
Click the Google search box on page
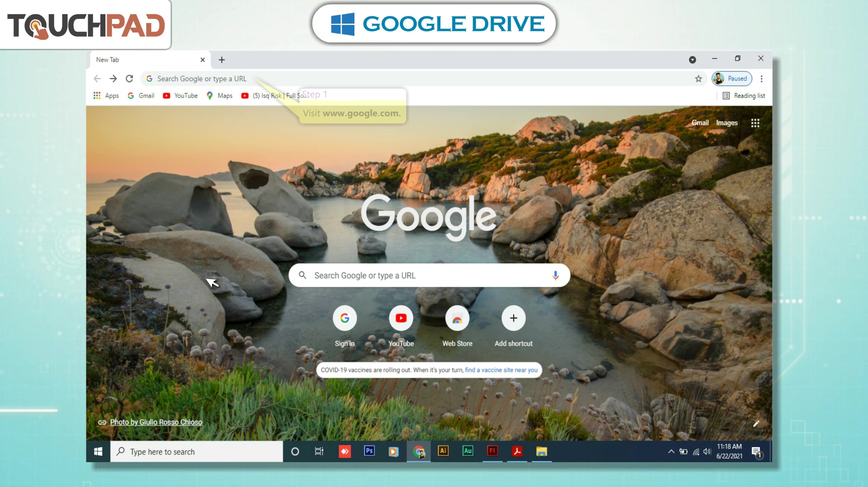pos(429,275)
